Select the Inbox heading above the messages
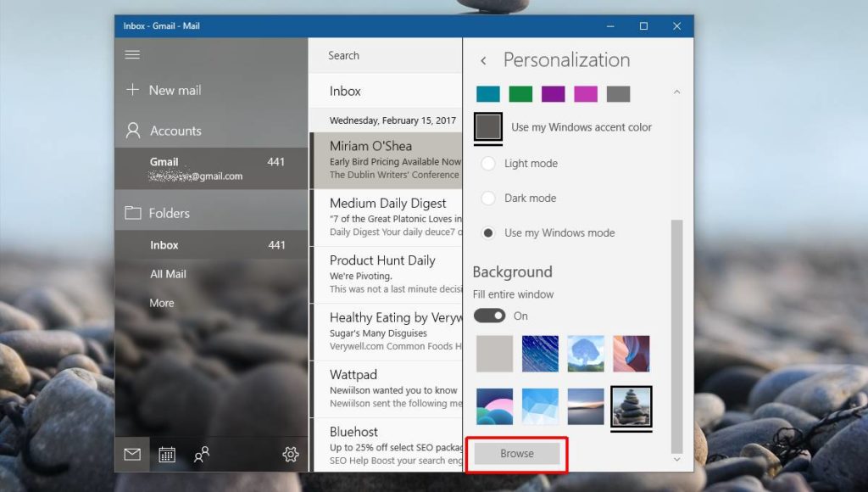868x492 pixels. [345, 91]
